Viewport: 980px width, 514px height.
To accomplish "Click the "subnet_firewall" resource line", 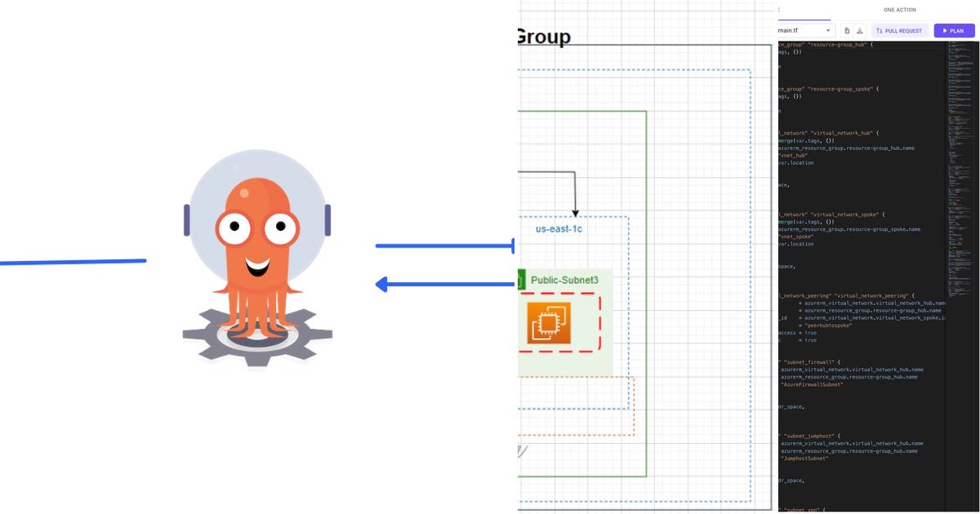I will [x=804, y=361].
